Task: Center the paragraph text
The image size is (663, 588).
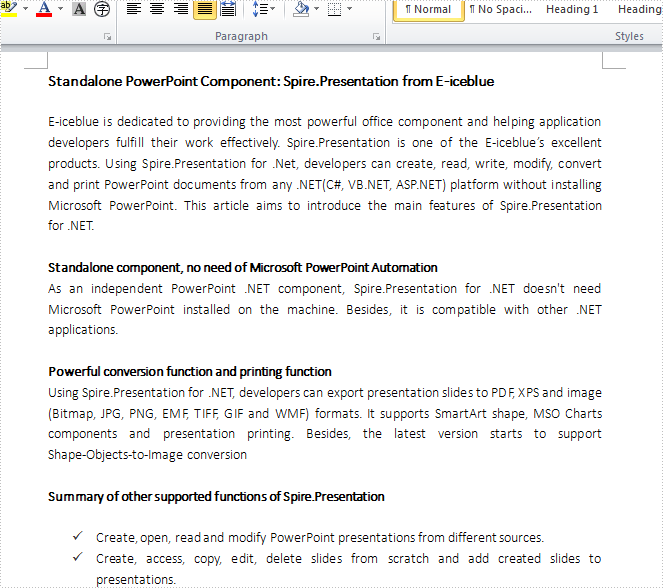Action: pos(157,9)
